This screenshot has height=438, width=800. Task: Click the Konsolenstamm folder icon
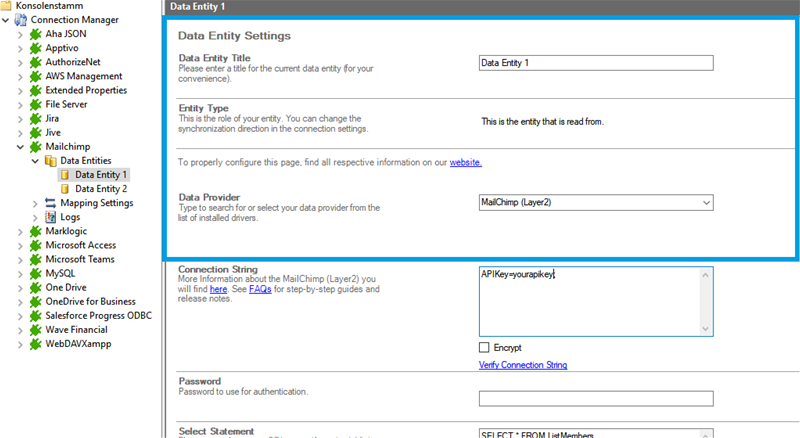pos(7,6)
